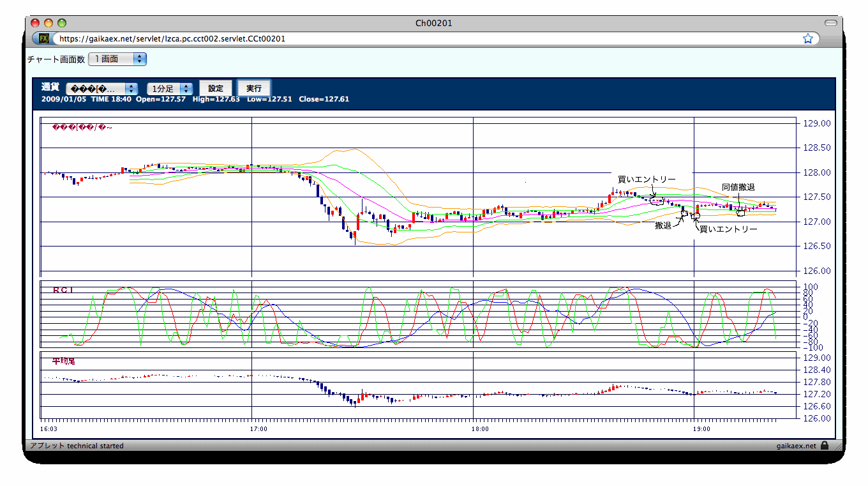The height and width of the screenshot is (486, 868).
Task: Open the currency pair dropdown
Action: coord(102,89)
